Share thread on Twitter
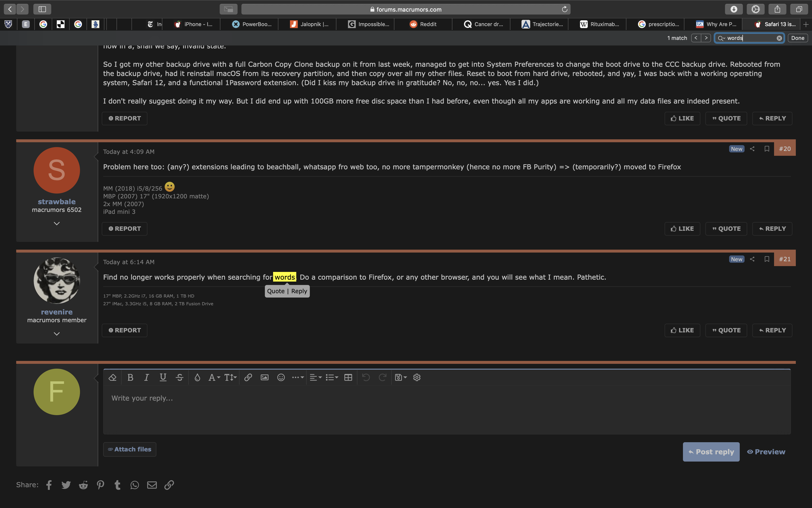Viewport: 812px width, 508px height. [x=66, y=485]
